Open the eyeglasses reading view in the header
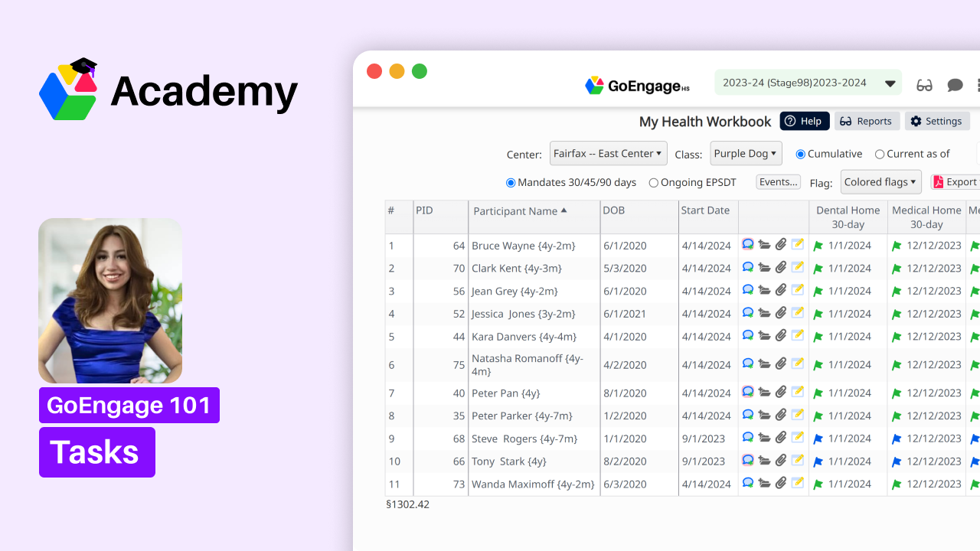Viewport: 980px width, 551px height. click(924, 85)
